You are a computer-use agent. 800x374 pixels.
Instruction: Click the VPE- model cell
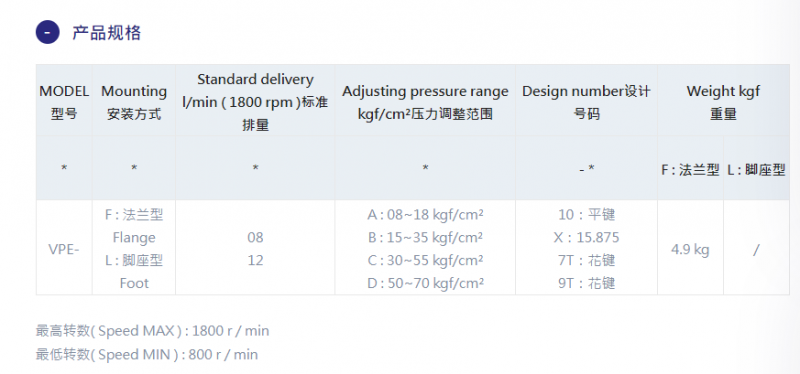pos(64,250)
